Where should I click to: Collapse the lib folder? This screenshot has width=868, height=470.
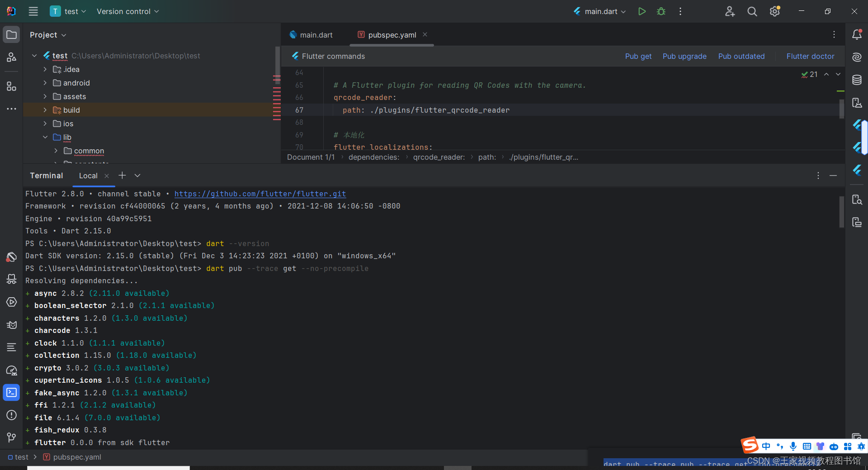45,137
